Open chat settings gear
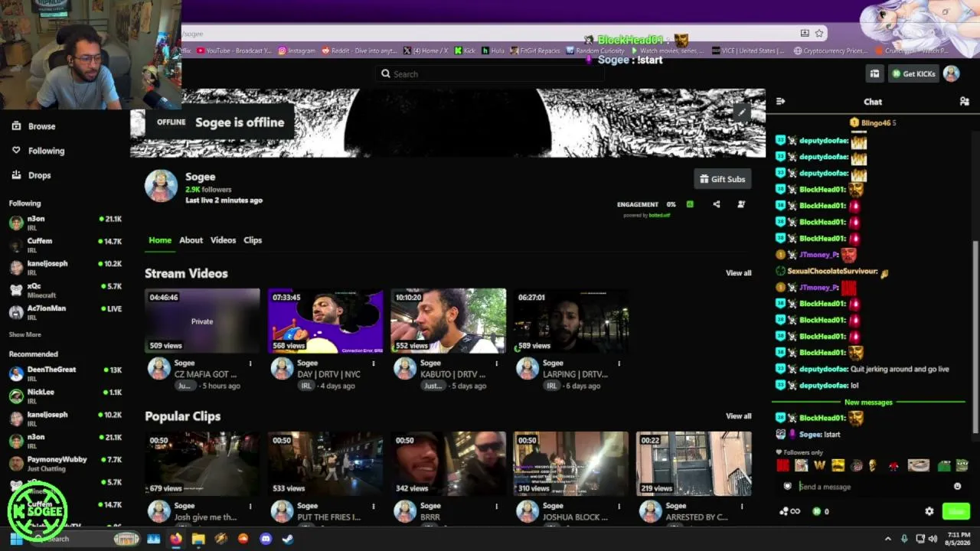The image size is (980, 551). pos(929,511)
